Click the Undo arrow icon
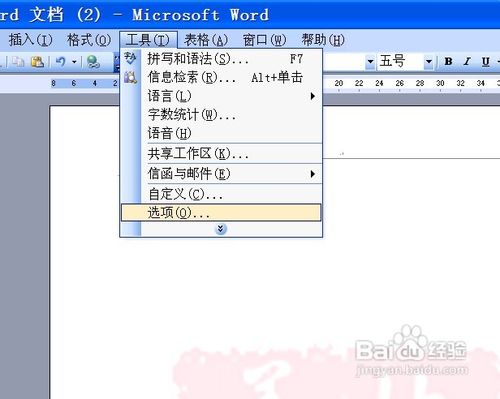Screen dimensions: 500x399 61,62
